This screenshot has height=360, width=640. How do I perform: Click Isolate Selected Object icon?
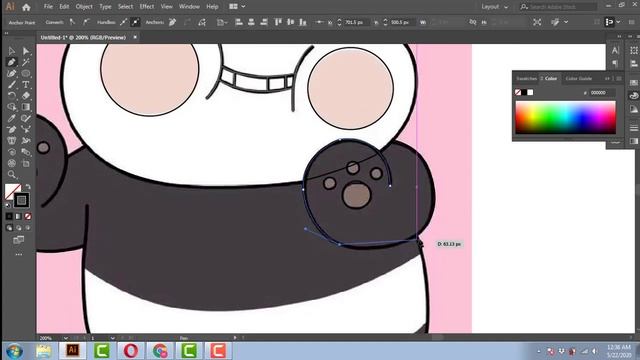point(537,22)
